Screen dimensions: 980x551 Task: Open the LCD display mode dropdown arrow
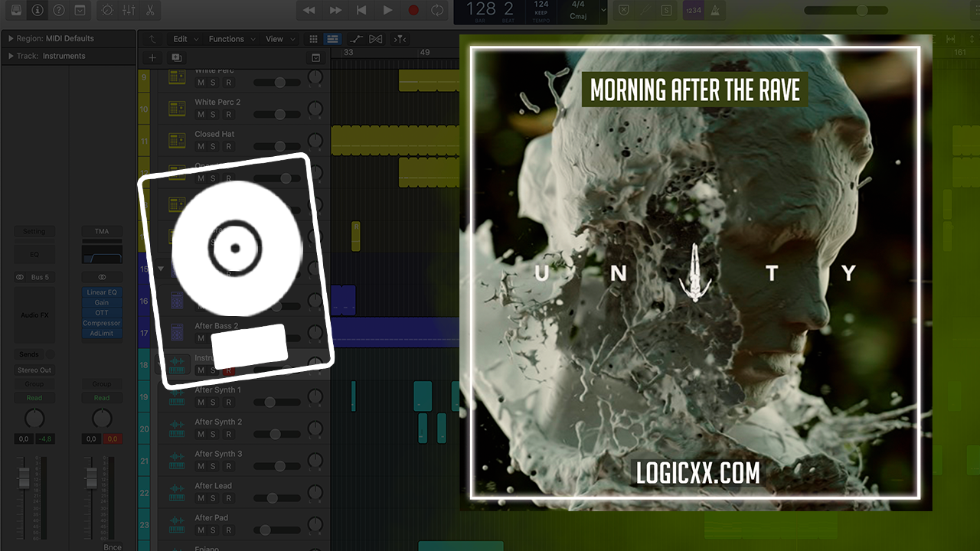604,11
